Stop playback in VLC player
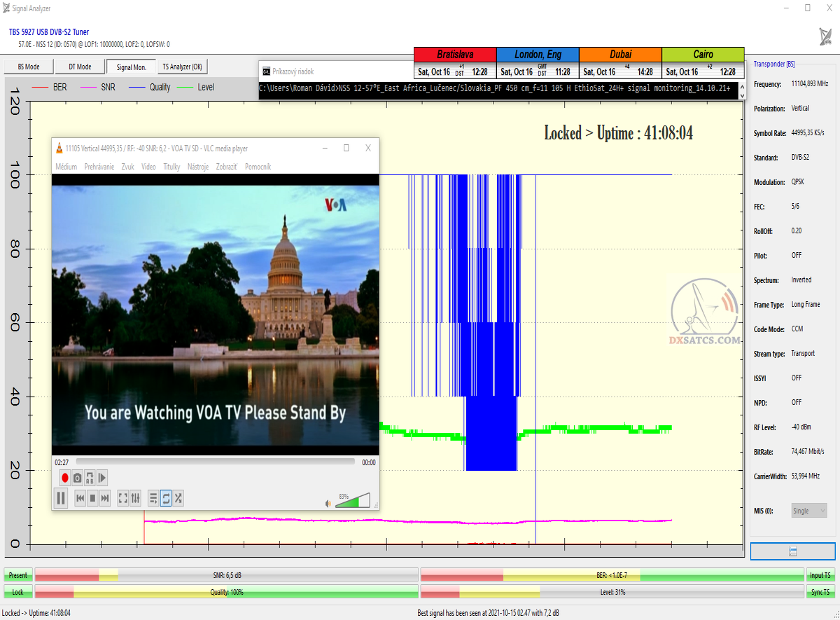 (92, 498)
